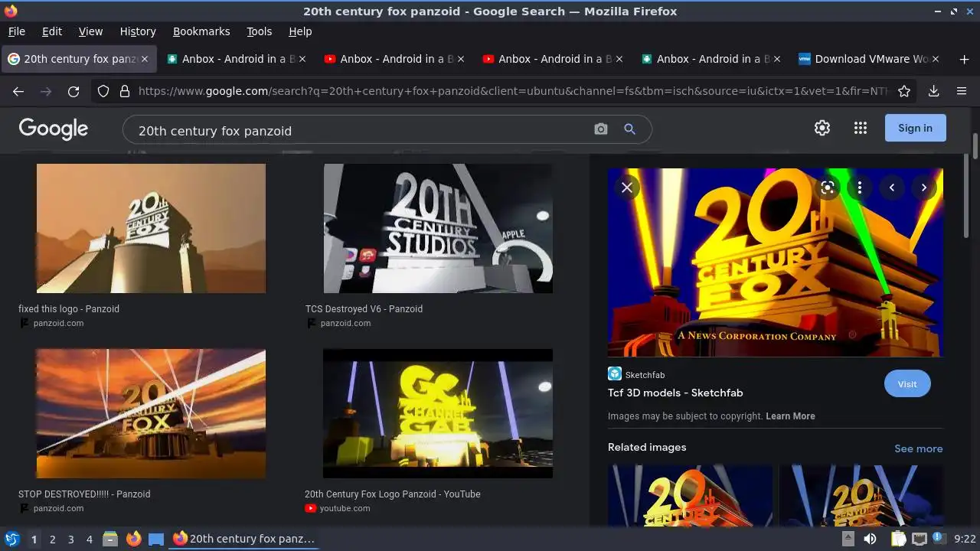Open the Google apps grid

point(861,128)
